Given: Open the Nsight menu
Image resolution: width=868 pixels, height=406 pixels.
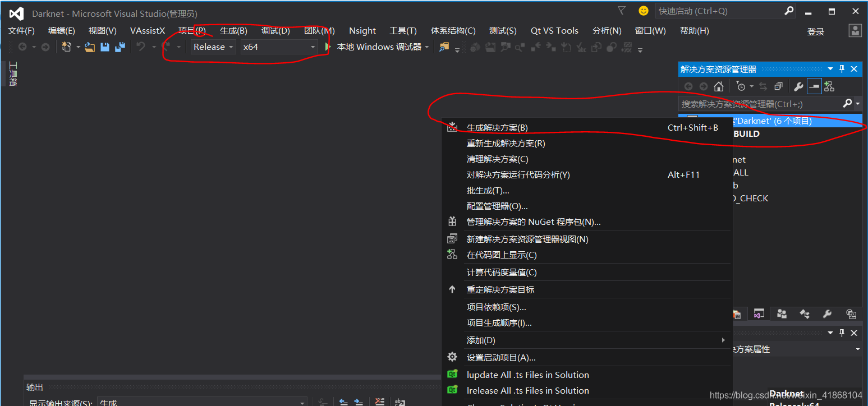Looking at the screenshot, I should pos(362,31).
